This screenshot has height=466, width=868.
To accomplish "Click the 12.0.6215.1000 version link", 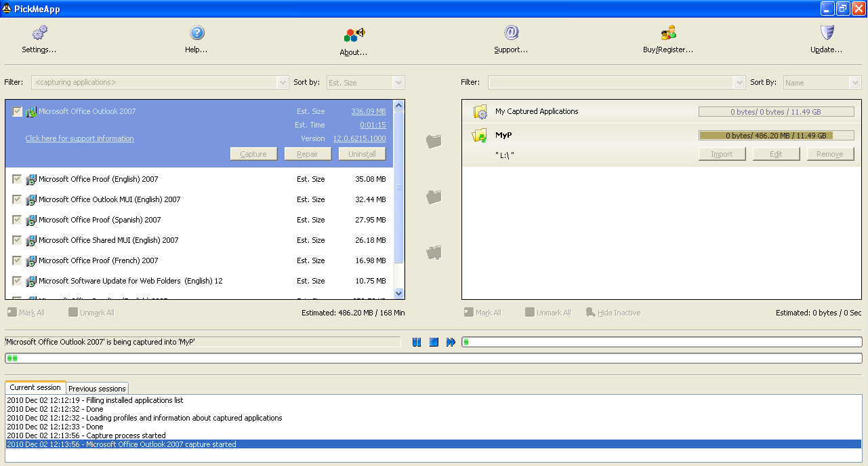I will pos(360,138).
